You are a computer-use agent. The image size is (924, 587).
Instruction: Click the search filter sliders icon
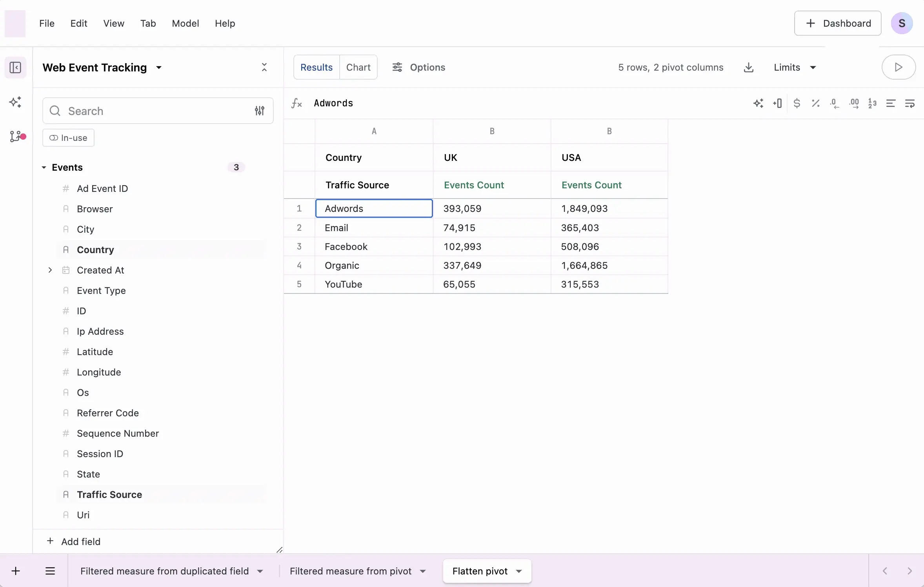point(259,111)
